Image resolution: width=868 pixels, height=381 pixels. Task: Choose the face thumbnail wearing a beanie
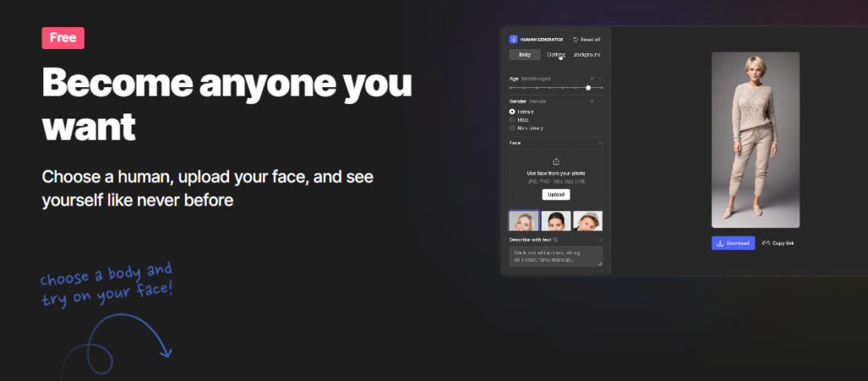[x=588, y=220]
